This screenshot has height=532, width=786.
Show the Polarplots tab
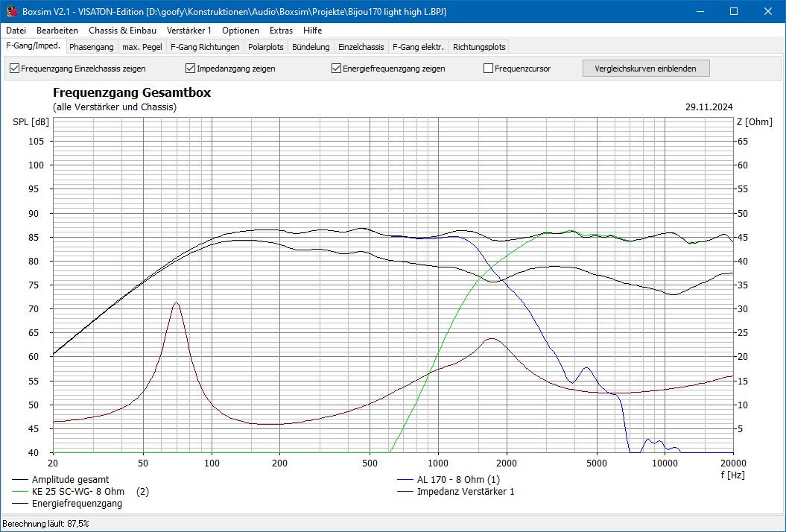tap(266, 47)
